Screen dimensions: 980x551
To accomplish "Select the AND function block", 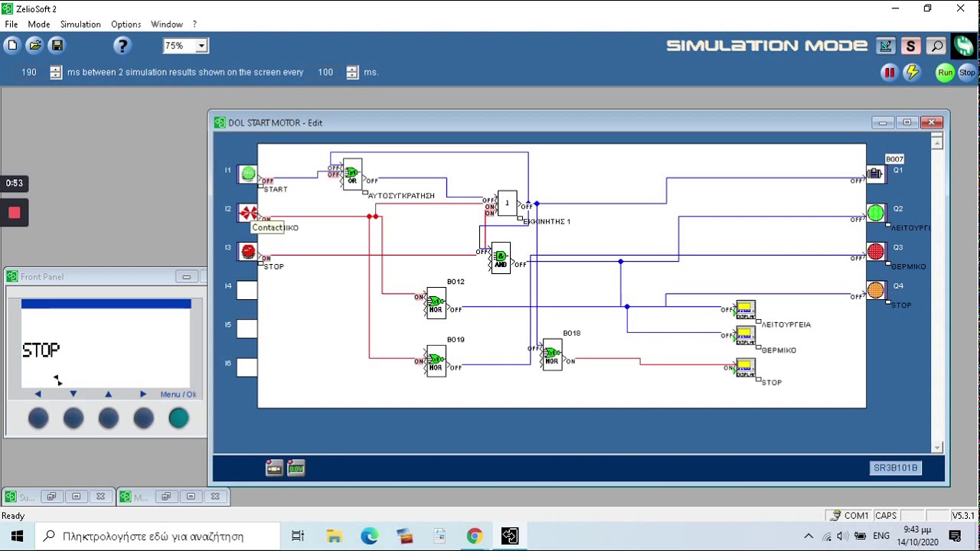I will pyautogui.click(x=500, y=258).
